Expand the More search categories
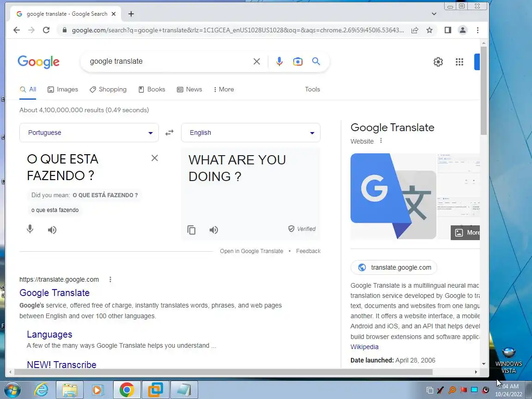 224,89
